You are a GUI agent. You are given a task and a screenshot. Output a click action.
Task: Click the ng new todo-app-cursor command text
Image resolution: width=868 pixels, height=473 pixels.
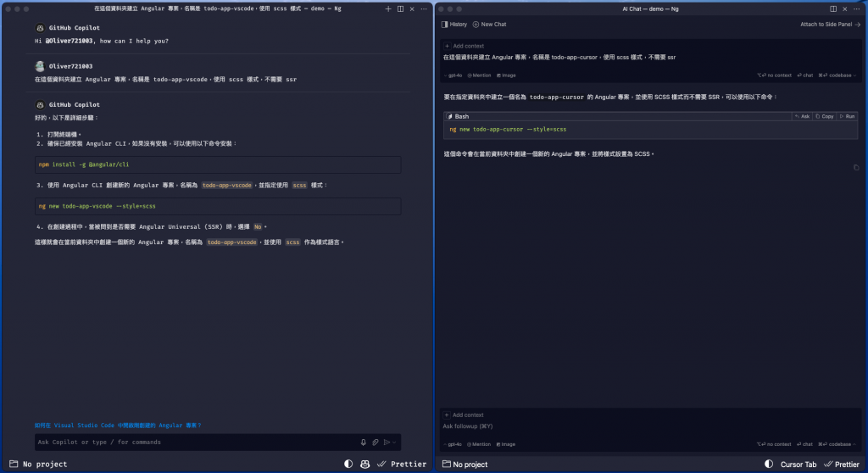[508, 130]
